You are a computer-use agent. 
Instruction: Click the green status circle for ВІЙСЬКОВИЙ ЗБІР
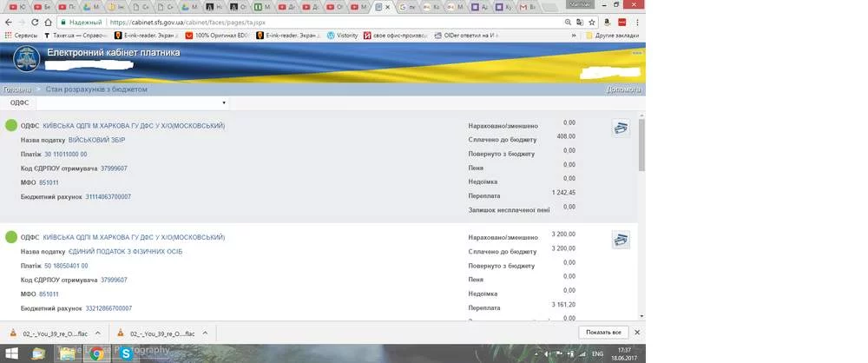point(11,126)
